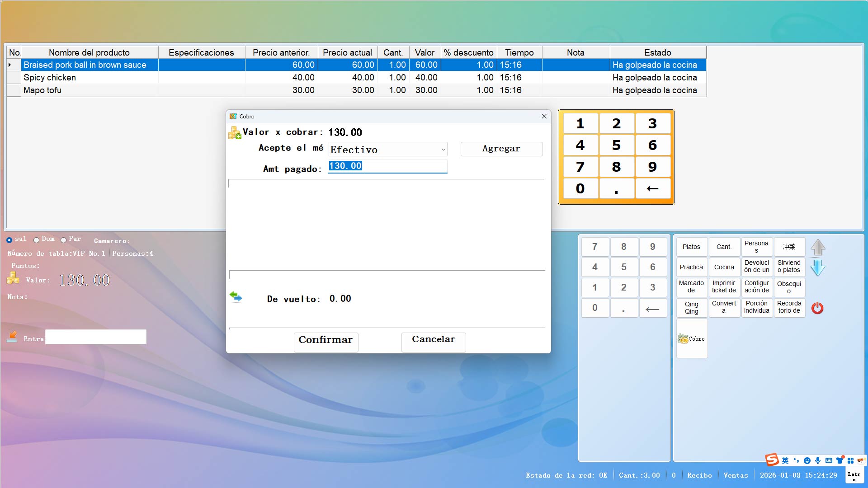Click the green-blue exchange arrows icon

coord(236,297)
